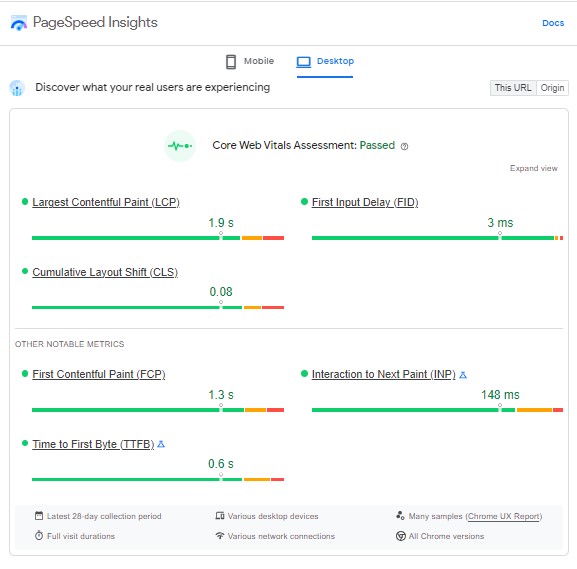Click the real users chart icon
Screen dimensions: 577x569
[17, 88]
